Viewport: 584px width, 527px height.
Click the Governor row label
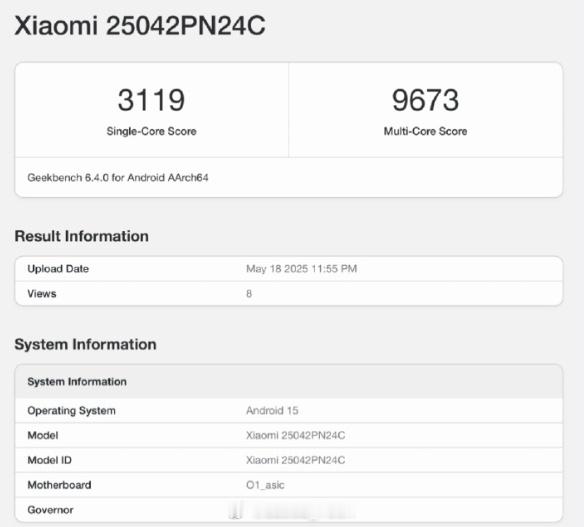pyautogui.click(x=50, y=510)
